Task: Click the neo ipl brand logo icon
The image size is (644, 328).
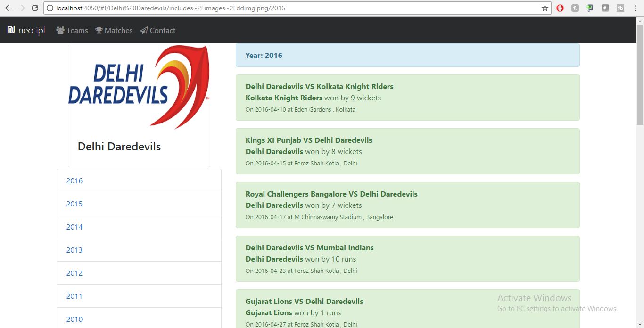Action: click(x=11, y=30)
